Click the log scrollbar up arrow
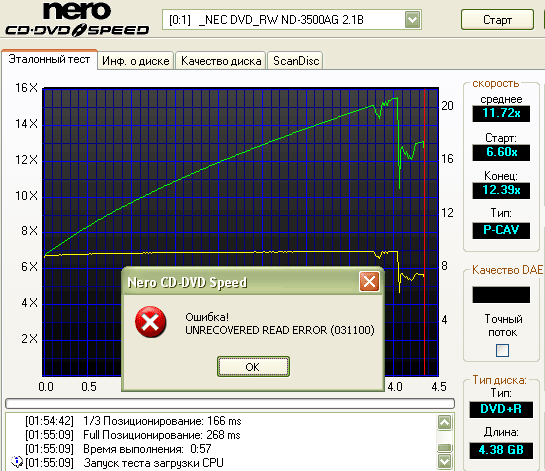 click(445, 422)
